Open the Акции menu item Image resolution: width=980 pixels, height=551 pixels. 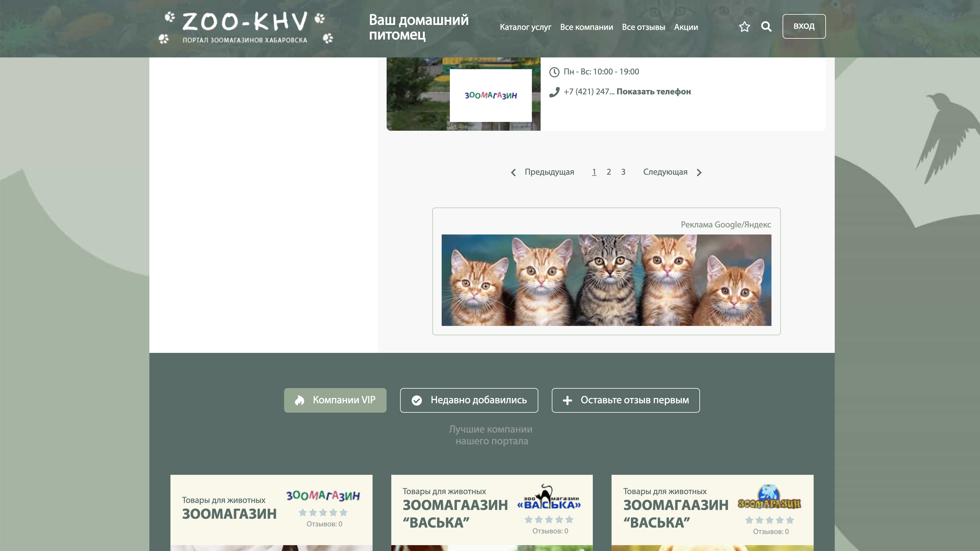coord(686,27)
